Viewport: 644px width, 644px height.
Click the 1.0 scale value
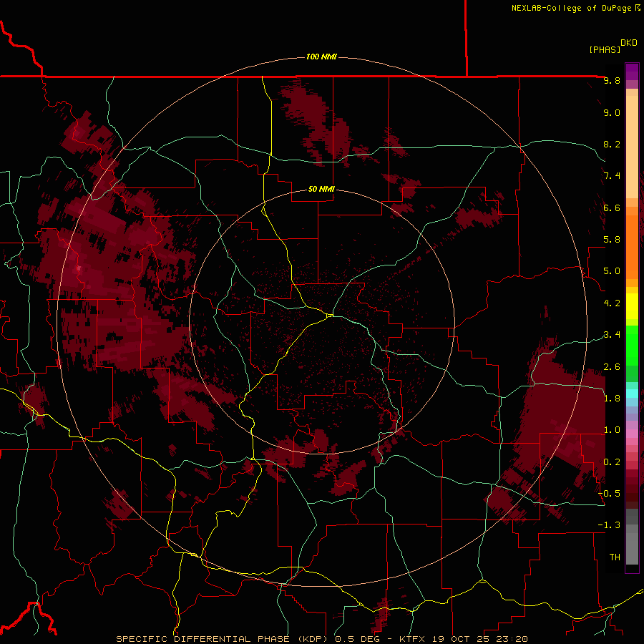click(612, 430)
